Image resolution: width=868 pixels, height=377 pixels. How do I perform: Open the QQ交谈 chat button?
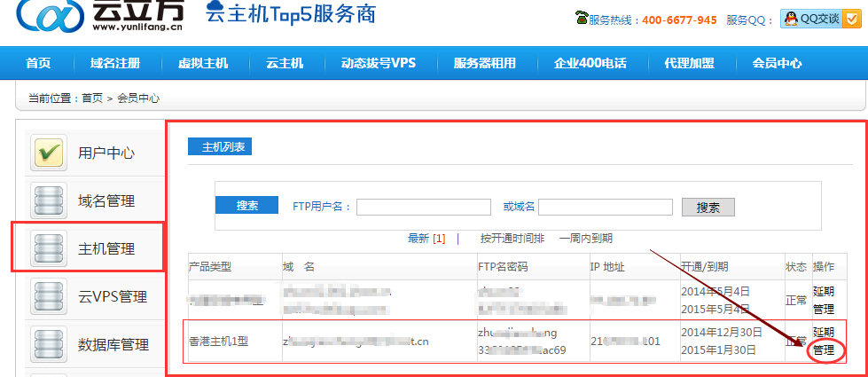pyautogui.click(x=821, y=19)
